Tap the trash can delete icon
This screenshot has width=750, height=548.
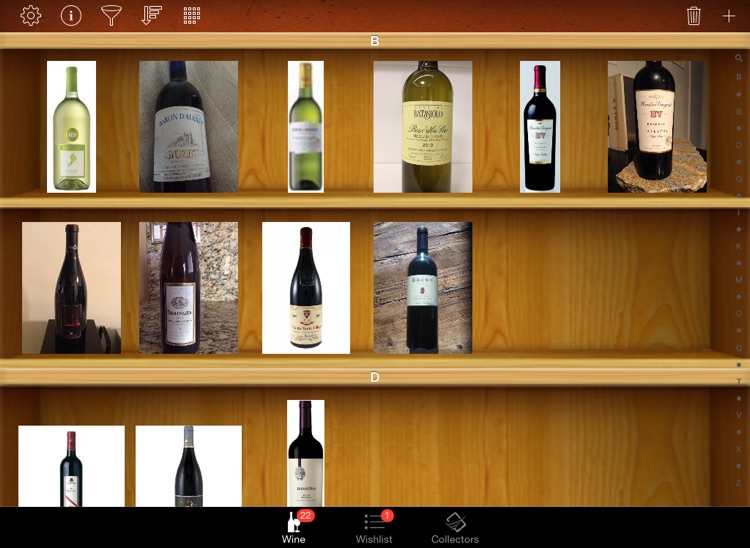694,15
